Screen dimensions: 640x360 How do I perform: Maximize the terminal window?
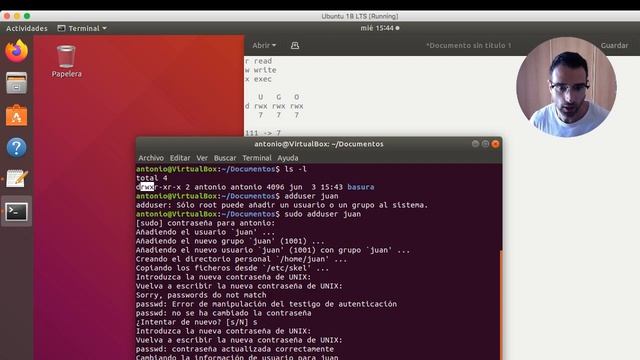(485, 144)
